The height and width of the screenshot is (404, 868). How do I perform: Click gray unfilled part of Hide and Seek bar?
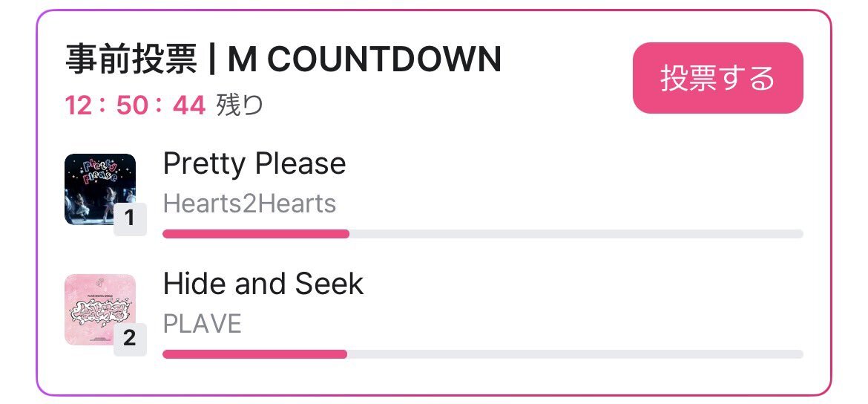coord(575,354)
